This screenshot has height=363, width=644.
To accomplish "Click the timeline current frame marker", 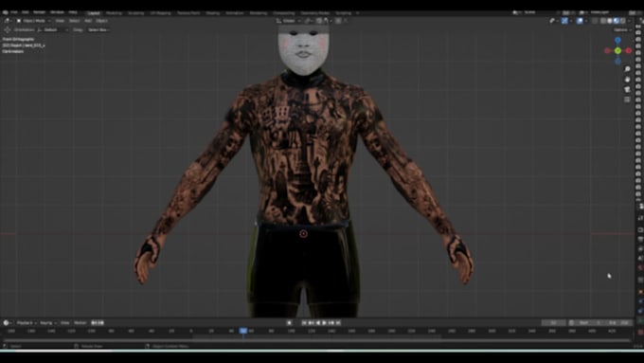I will click(243, 331).
